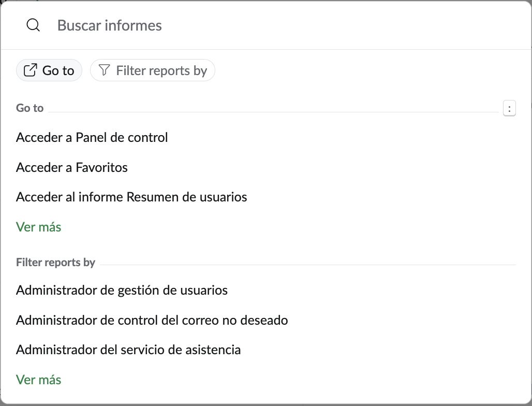Expand Ver más under Filter reports by section

[x=39, y=380]
